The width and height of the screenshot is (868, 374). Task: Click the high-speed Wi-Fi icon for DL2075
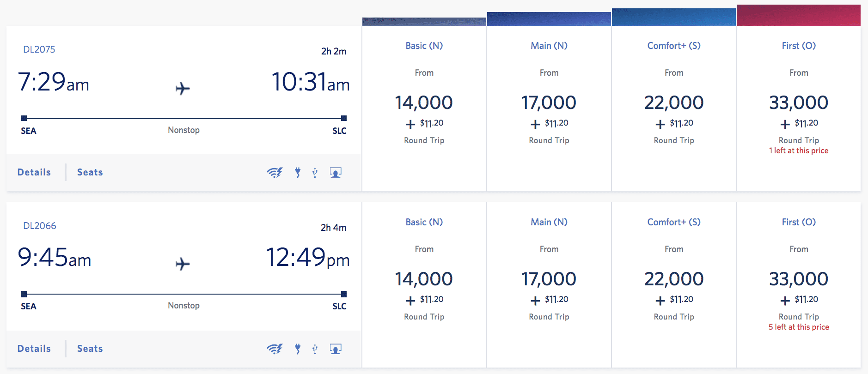point(275,172)
